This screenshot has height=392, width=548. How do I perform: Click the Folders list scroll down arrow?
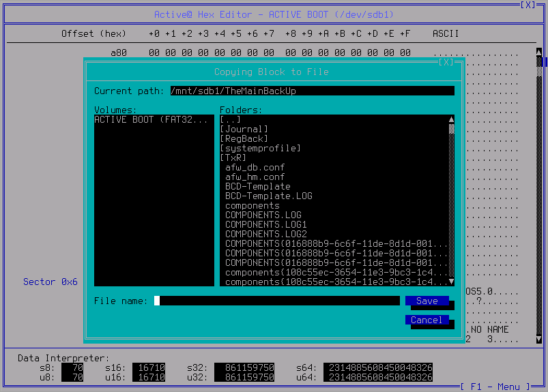tap(452, 282)
